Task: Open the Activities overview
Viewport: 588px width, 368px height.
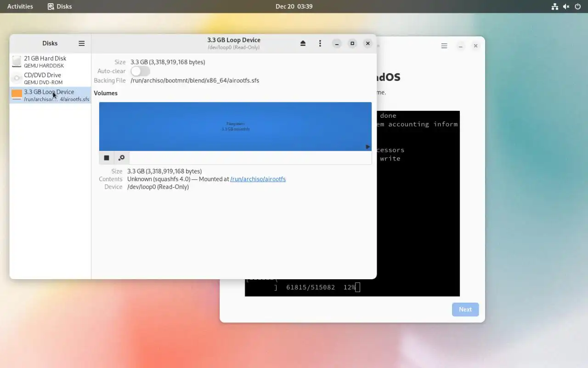Action: pos(20,6)
